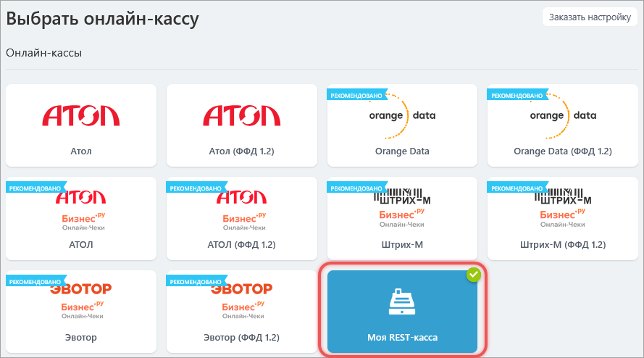Click the Эвотор (ФФД 1.2) caption
Screen dimensions: 644x358
click(x=241, y=338)
